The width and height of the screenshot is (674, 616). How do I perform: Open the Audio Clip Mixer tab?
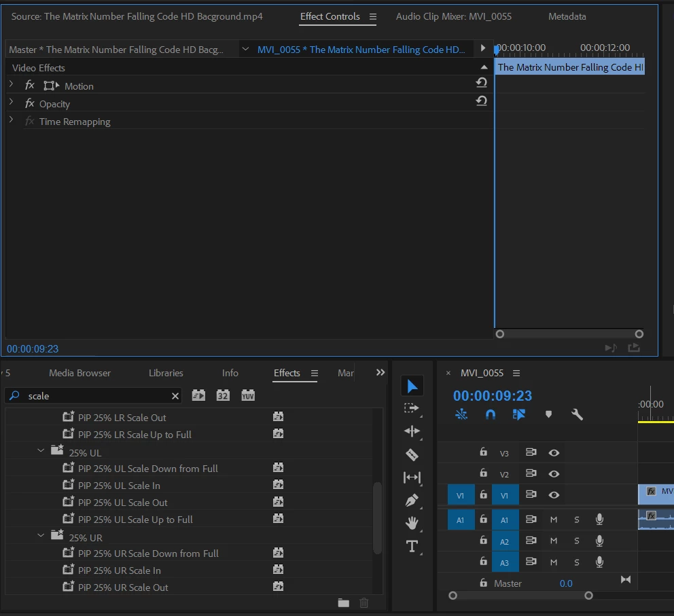[x=453, y=17]
